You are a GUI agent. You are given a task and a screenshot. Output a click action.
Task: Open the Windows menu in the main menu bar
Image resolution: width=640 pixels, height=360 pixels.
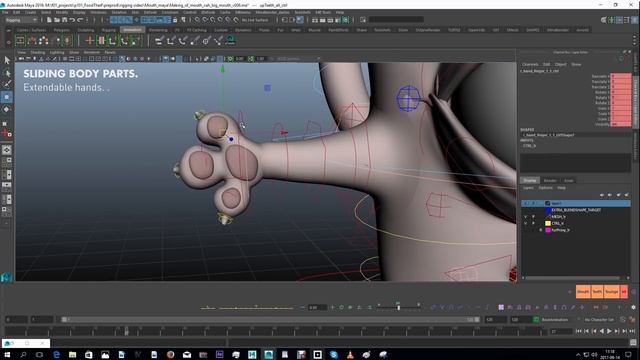(98, 12)
